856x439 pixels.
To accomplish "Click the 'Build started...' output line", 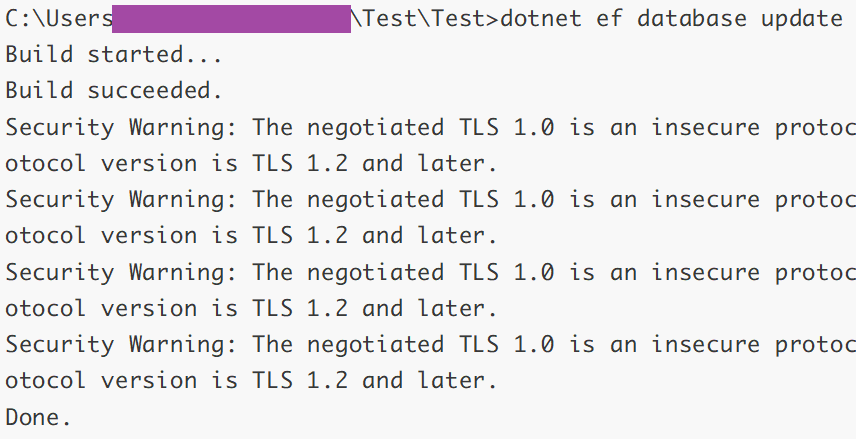I will tap(114, 55).
